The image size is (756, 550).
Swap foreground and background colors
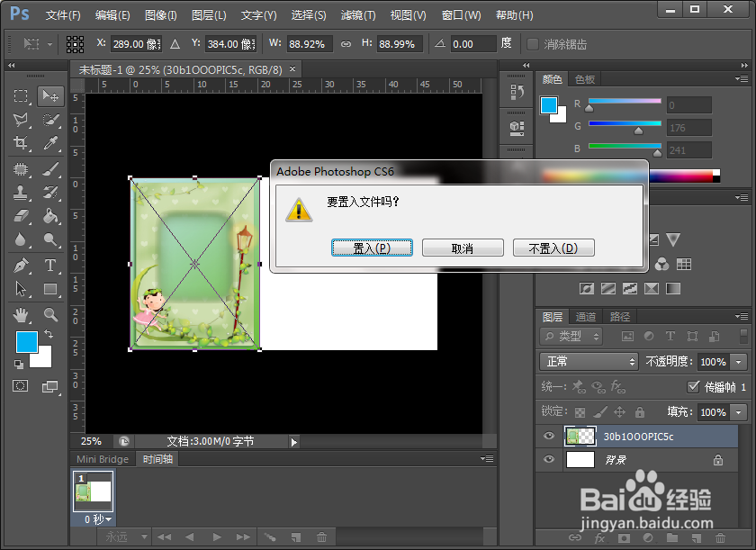point(49,333)
